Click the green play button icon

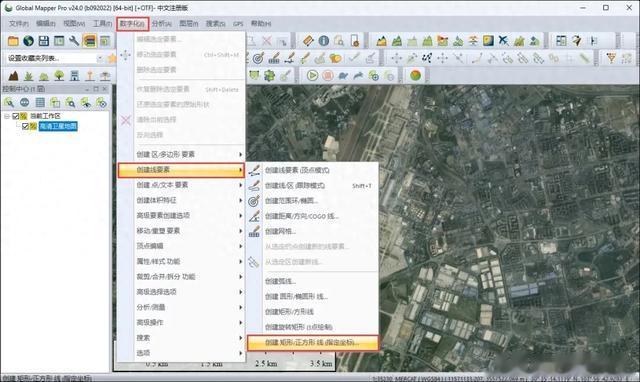click(x=312, y=76)
